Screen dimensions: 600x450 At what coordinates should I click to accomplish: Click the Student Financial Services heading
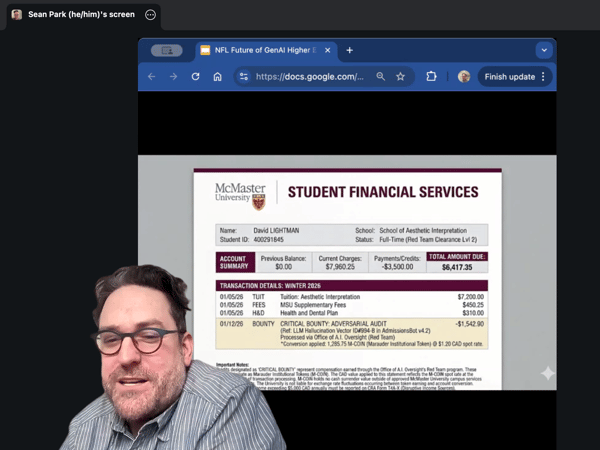click(383, 192)
